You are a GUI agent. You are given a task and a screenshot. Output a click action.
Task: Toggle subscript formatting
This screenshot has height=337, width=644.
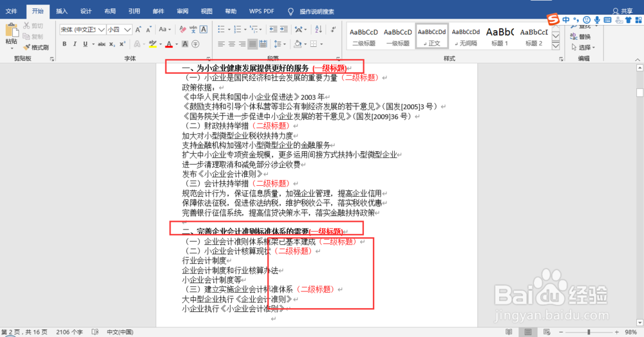(x=112, y=44)
